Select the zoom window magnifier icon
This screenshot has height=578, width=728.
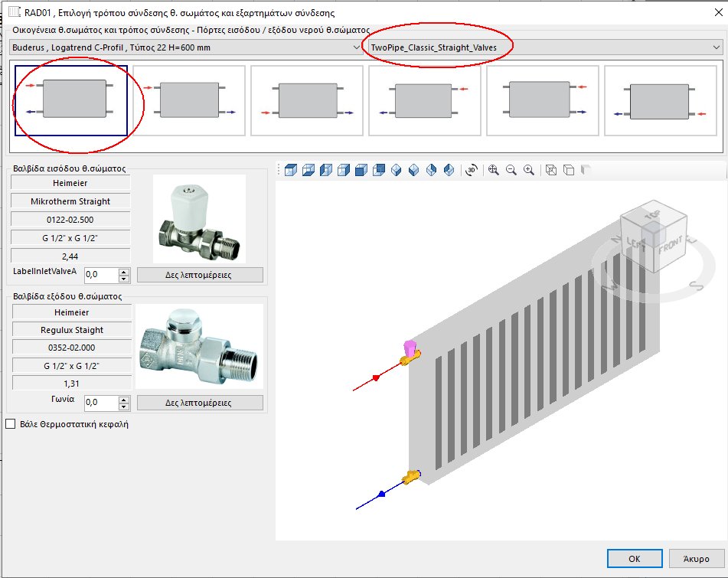tap(494, 170)
